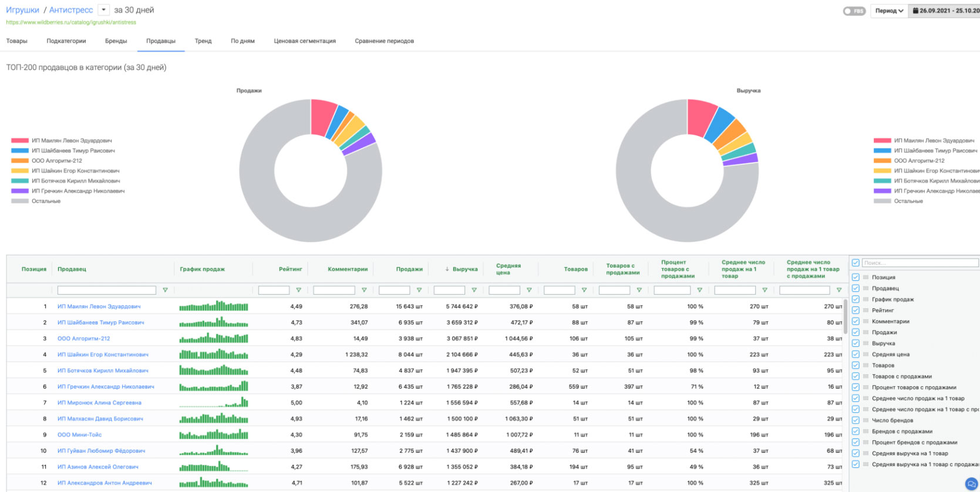Click the filter icon for the Продажи column
Viewport: 980px width, 492px height.
[x=419, y=290]
